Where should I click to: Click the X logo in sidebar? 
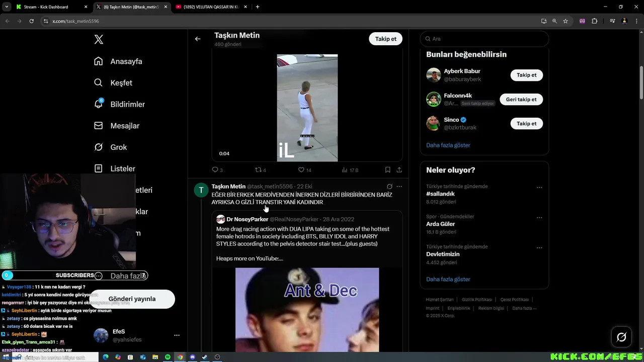99,39
